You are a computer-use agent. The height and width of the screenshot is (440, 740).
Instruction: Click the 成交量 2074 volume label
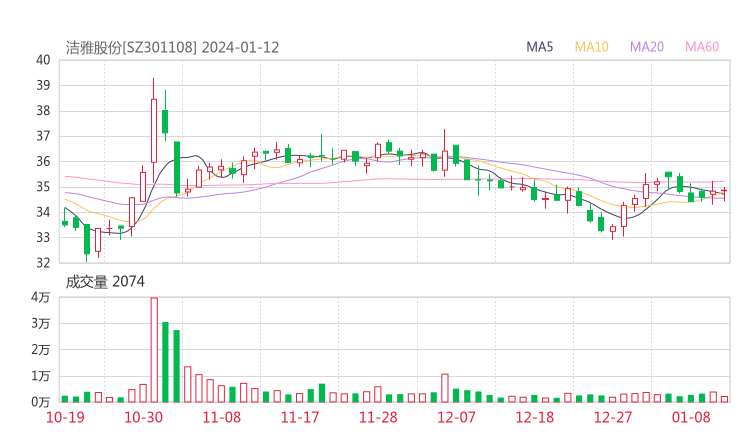[x=105, y=282]
